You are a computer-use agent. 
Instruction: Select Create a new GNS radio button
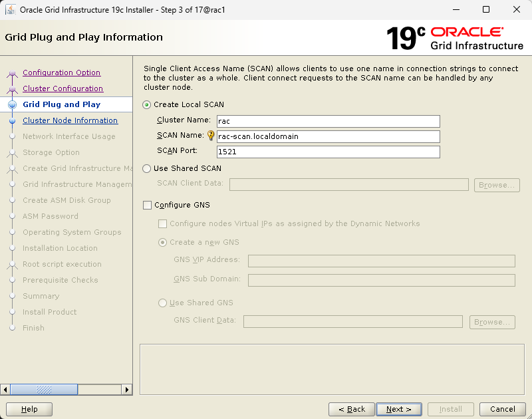[x=162, y=243]
